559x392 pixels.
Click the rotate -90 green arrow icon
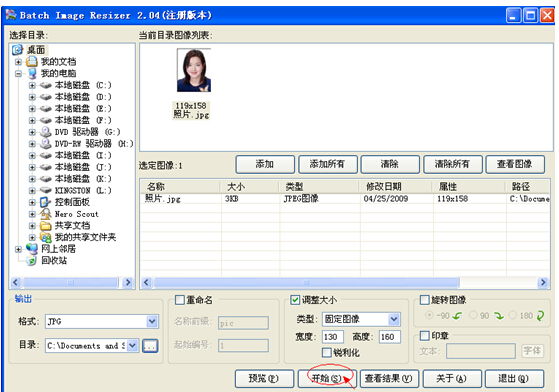point(458,316)
